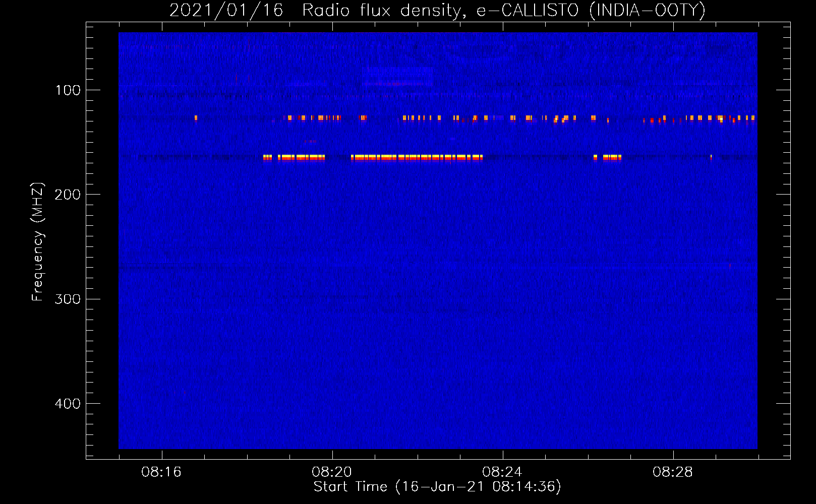
Task: Click the 'Frequency (MHZ)' axis label
Action: point(38,242)
